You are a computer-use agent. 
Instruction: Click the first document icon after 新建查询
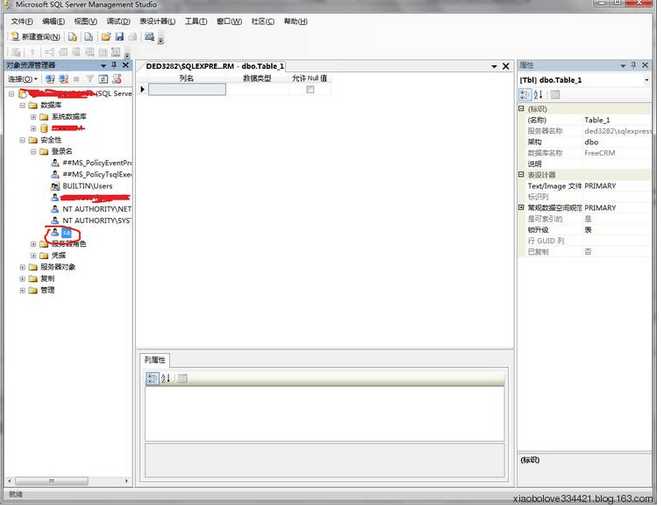[73, 37]
